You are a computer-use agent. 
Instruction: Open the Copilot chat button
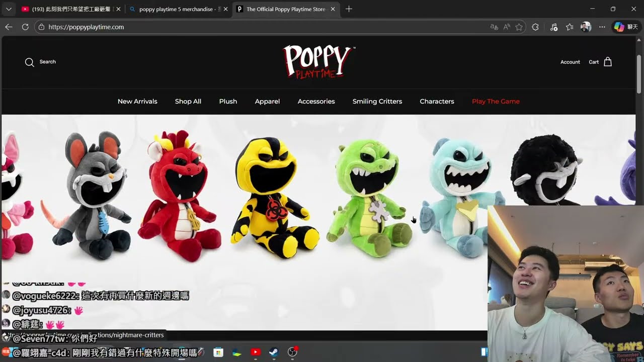pos(626,27)
